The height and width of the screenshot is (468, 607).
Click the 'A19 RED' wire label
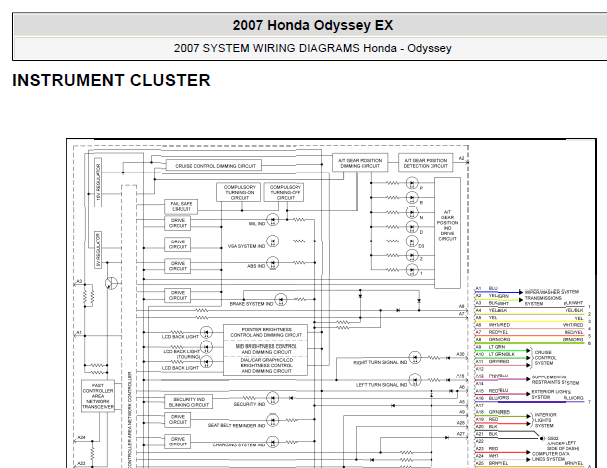(487, 420)
